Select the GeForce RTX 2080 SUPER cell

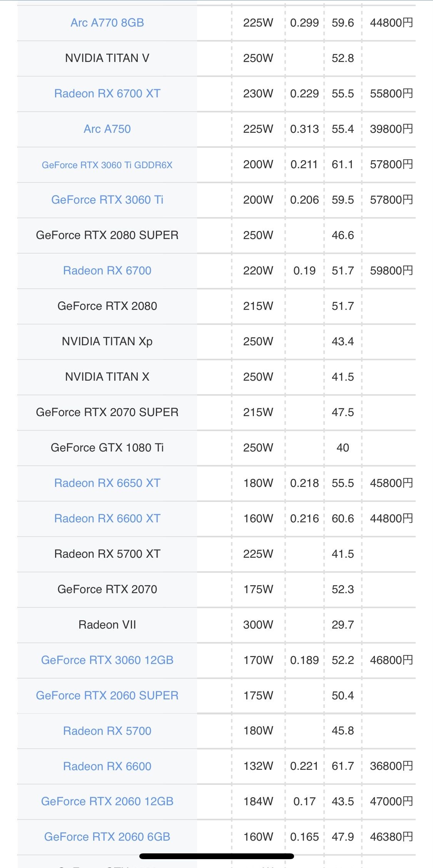coord(107,235)
